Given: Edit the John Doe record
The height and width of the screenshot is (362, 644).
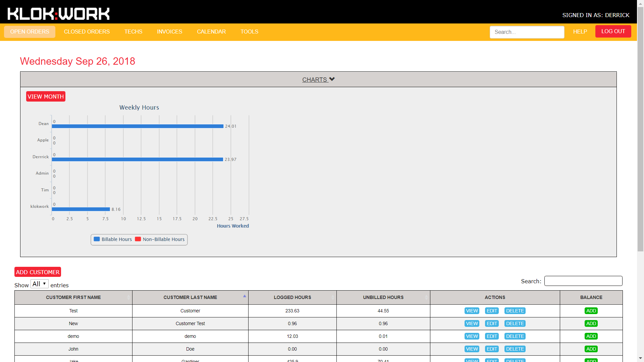Looking at the screenshot, I should coord(492,349).
